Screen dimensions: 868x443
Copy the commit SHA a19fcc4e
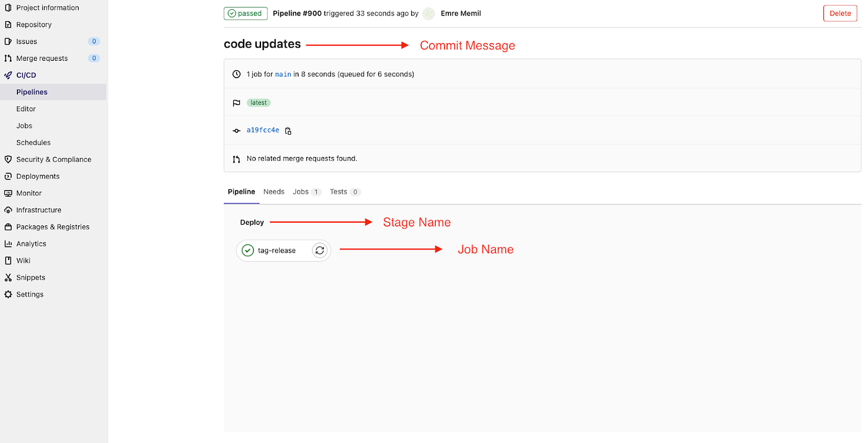(x=288, y=130)
